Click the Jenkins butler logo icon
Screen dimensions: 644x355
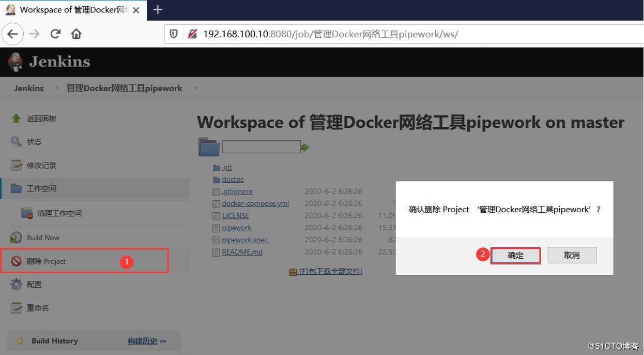15,62
